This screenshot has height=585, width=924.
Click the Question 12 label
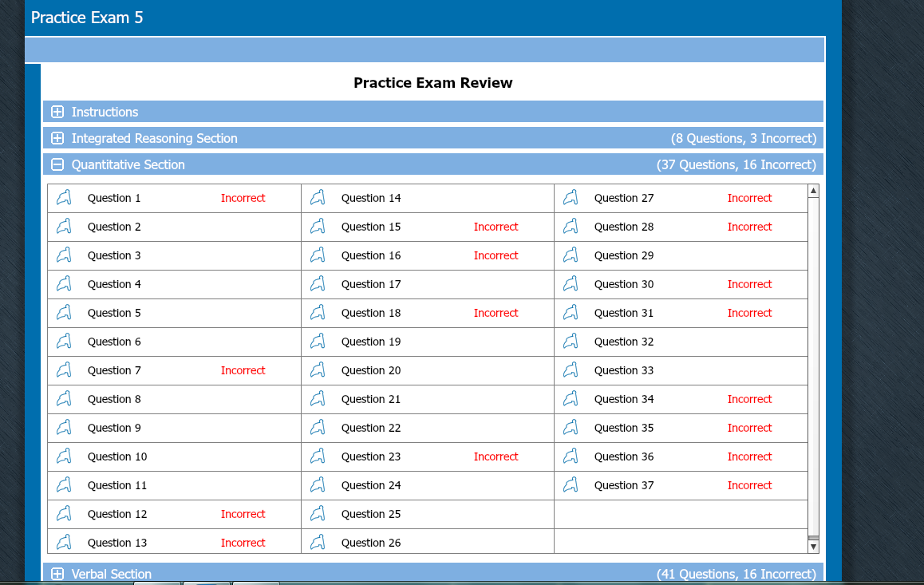click(117, 514)
